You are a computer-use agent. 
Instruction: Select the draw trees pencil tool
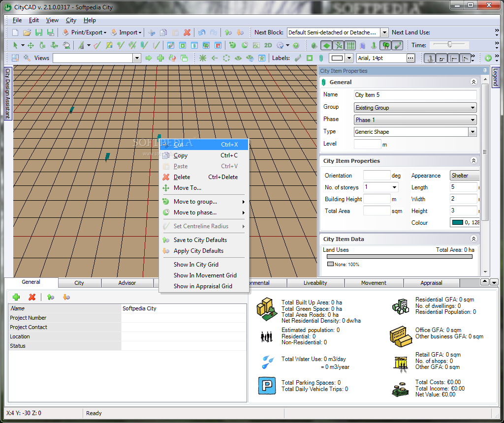[x=121, y=45]
